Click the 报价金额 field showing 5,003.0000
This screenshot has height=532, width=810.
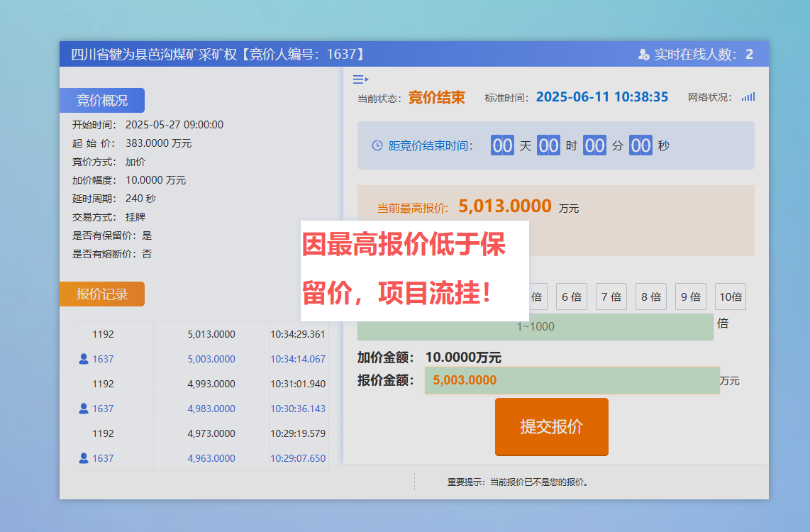tap(572, 380)
